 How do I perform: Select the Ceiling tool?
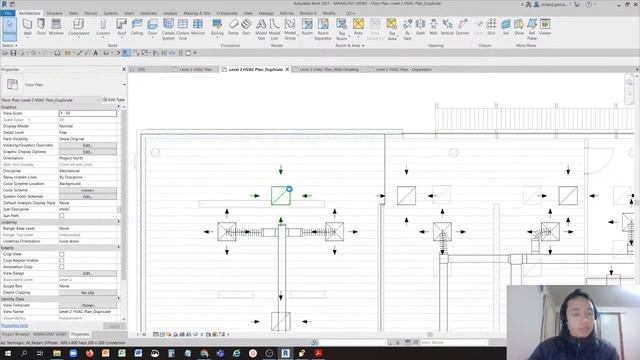click(137, 27)
